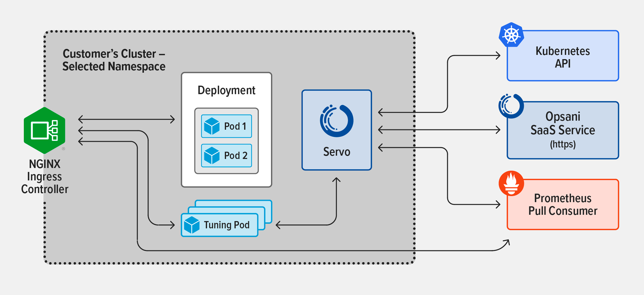Viewport: 644px width, 295px height.
Task: Click the (https) text under Opsani SaaS
Action: 563,145
